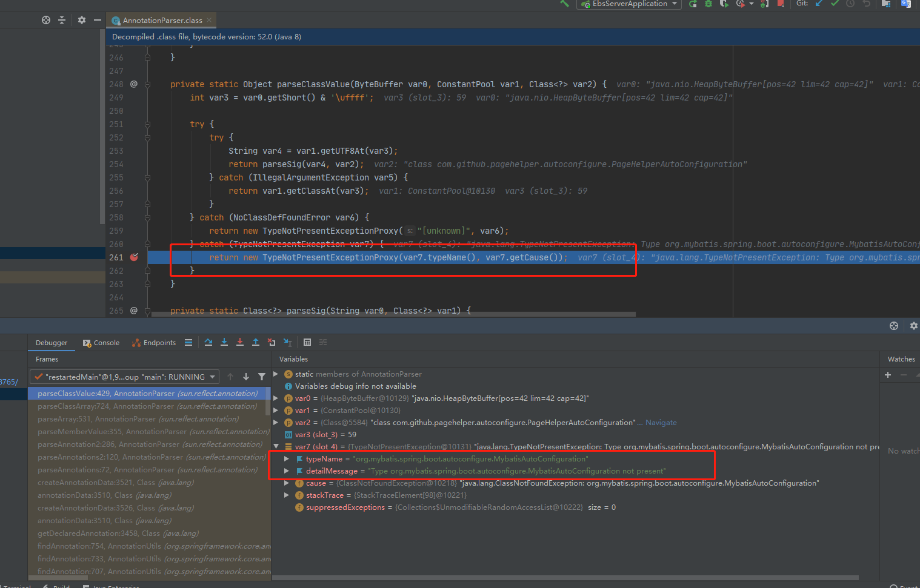Close the AnnotationParser.class tab
The height and width of the screenshot is (588, 920).
tap(209, 20)
